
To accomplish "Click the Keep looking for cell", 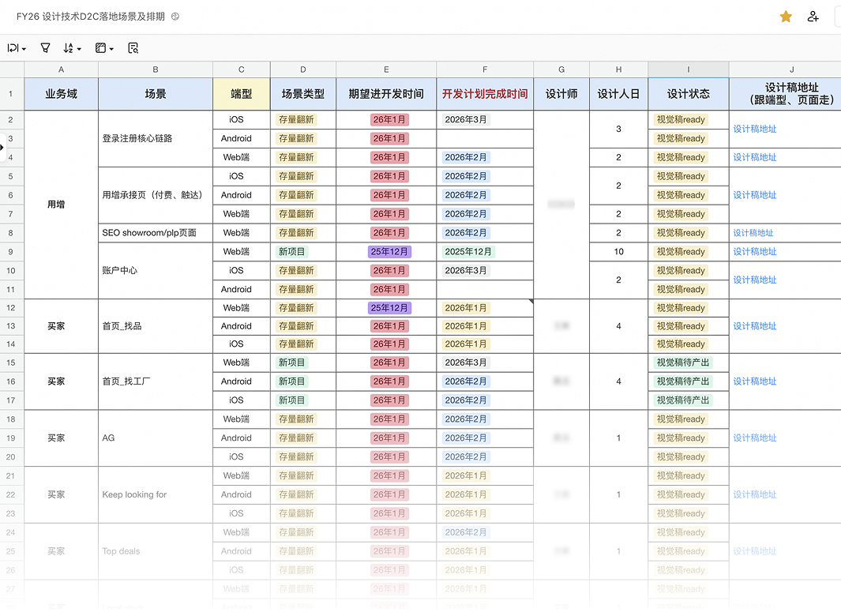I will coord(156,494).
